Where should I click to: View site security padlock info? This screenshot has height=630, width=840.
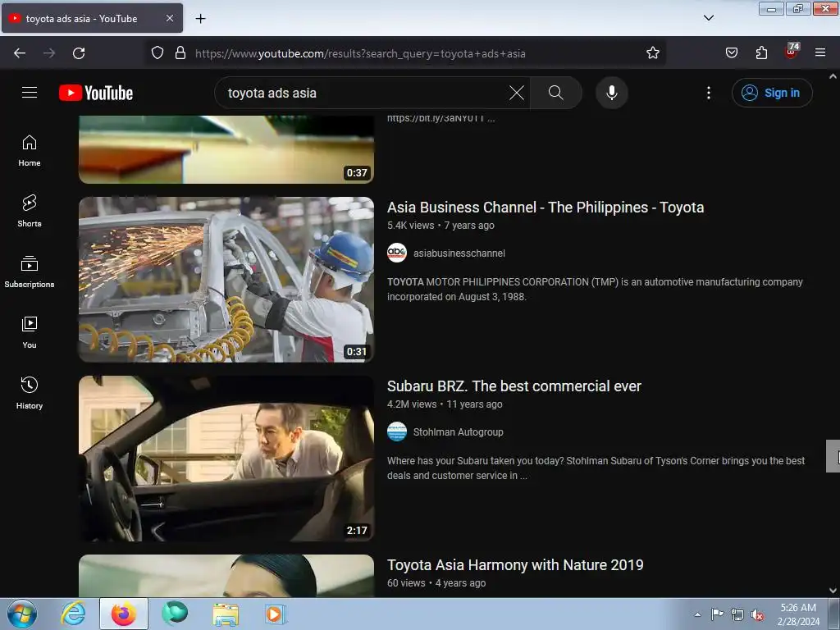tap(180, 53)
